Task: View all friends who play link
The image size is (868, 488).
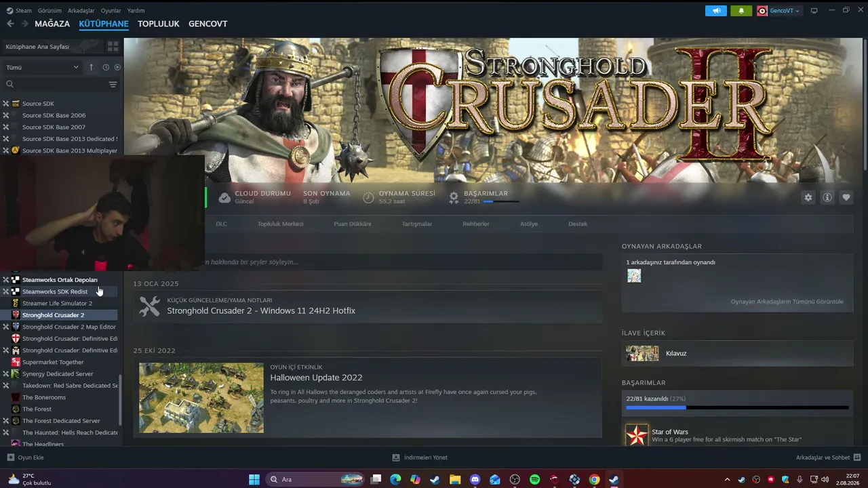Action: (x=787, y=302)
